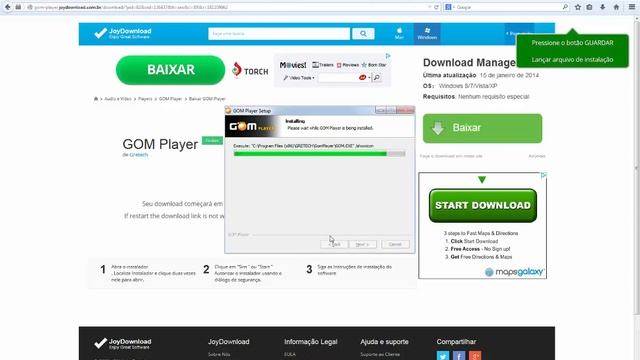Open the browser downloads arrow icon
The image size is (640, 360).
(602, 7)
